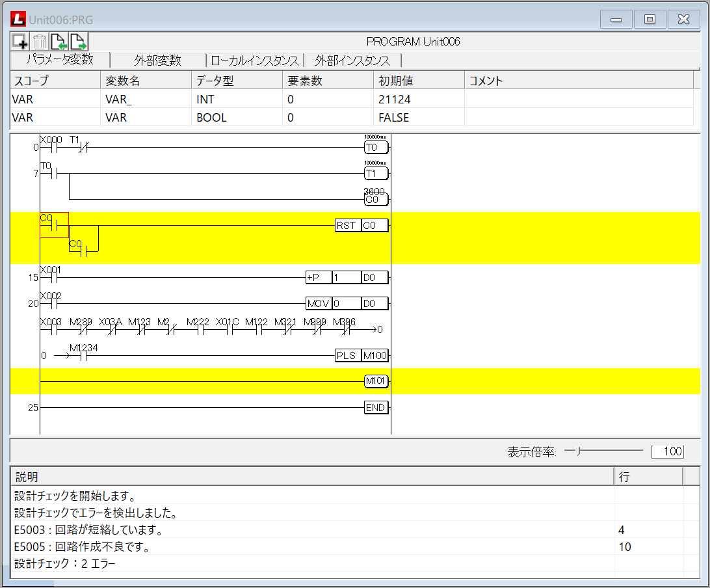Select the RST C0 instruction block
This screenshot has width=710, height=588.
(x=362, y=226)
